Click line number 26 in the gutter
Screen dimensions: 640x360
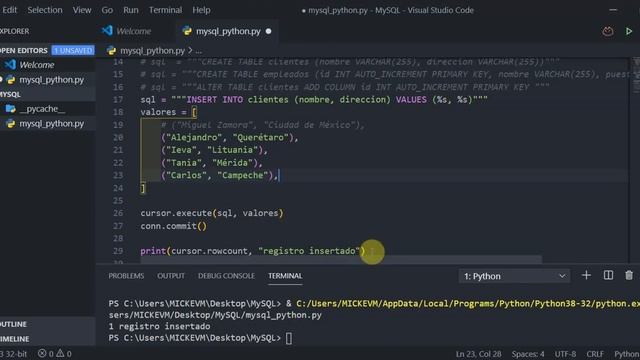point(118,213)
